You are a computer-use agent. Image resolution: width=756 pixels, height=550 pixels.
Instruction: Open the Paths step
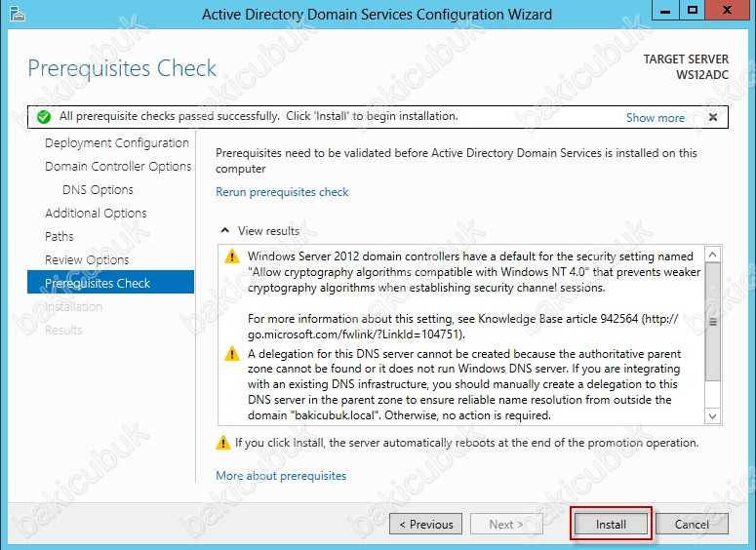pyautogui.click(x=60, y=237)
